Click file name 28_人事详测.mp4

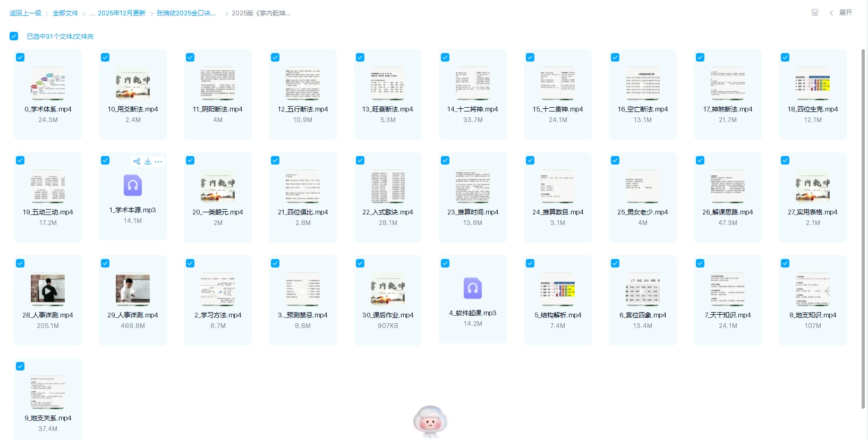tap(48, 315)
